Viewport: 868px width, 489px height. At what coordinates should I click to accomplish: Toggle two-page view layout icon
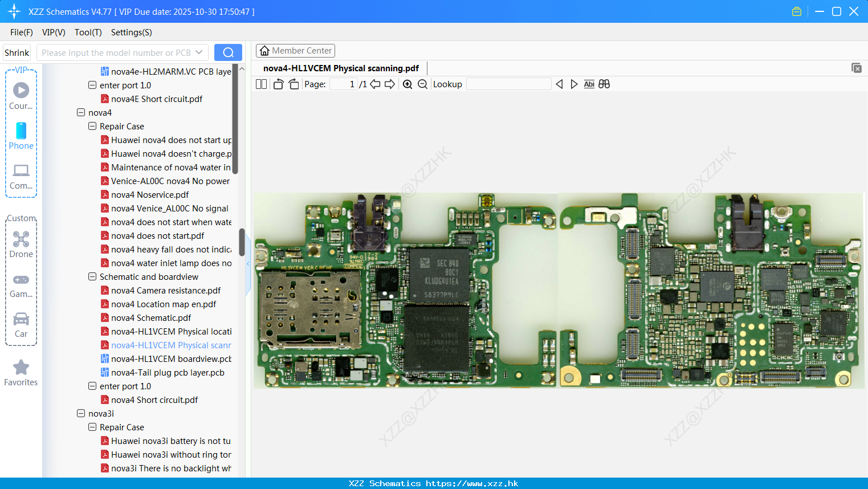[261, 84]
